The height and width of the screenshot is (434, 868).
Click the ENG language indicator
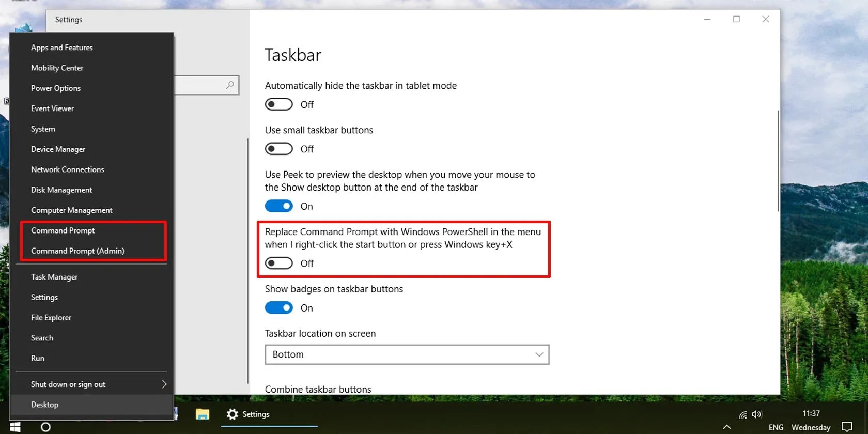pyautogui.click(x=776, y=427)
